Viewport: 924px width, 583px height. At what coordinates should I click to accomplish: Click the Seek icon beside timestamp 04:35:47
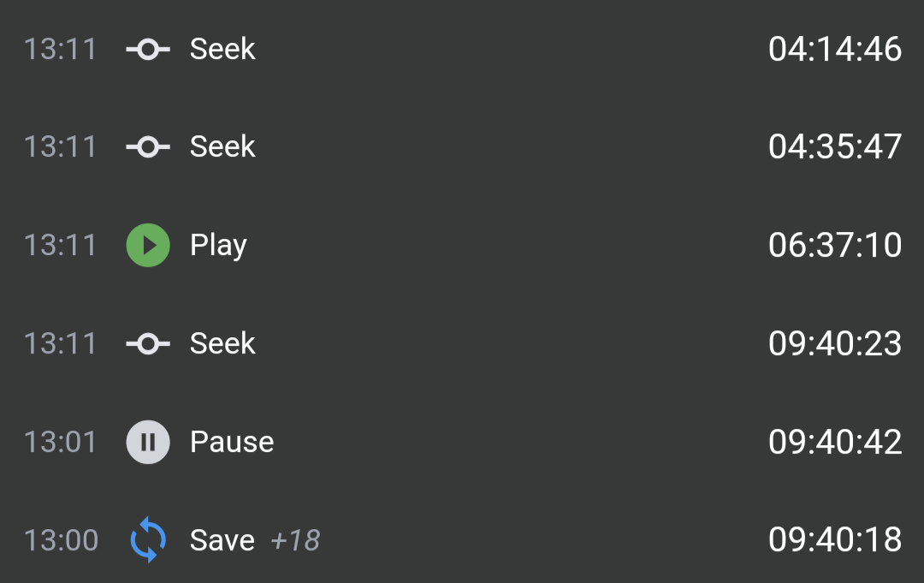click(147, 146)
